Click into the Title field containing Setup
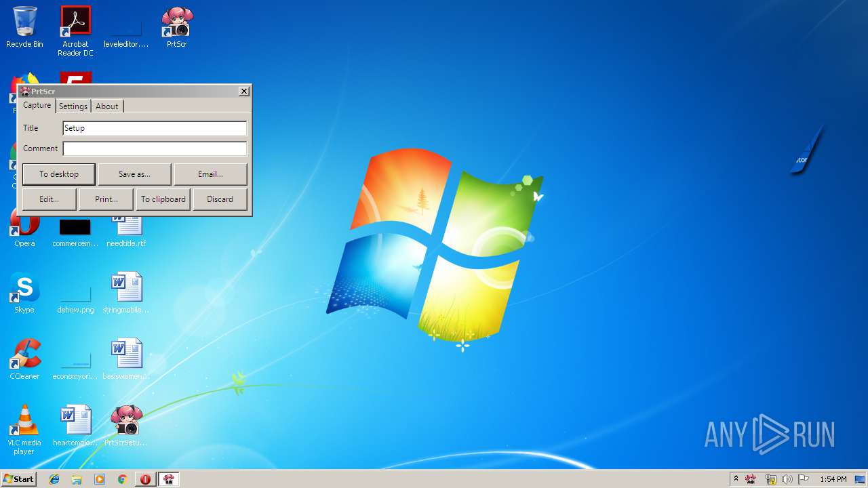868x488 pixels. coord(155,128)
